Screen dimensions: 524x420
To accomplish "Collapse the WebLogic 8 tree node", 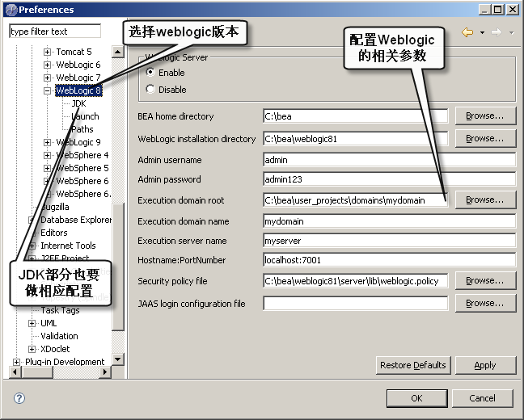I will point(48,91).
